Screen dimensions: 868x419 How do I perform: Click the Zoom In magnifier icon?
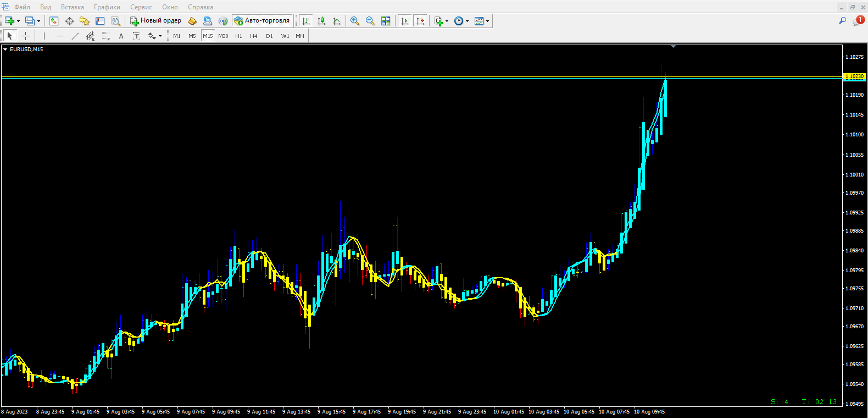tap(355, 21)
